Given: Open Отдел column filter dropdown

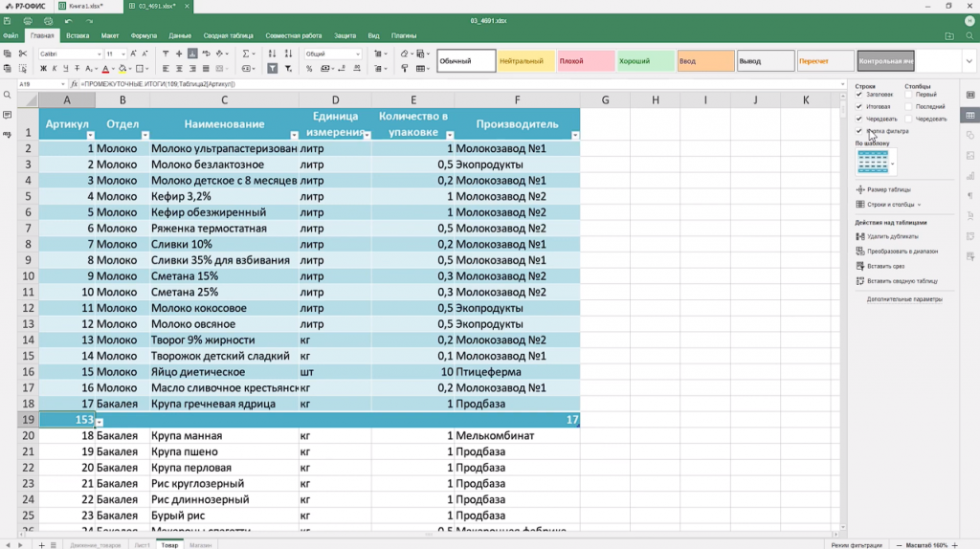Looking at the screenshot, I should click(x=145, y=135).
